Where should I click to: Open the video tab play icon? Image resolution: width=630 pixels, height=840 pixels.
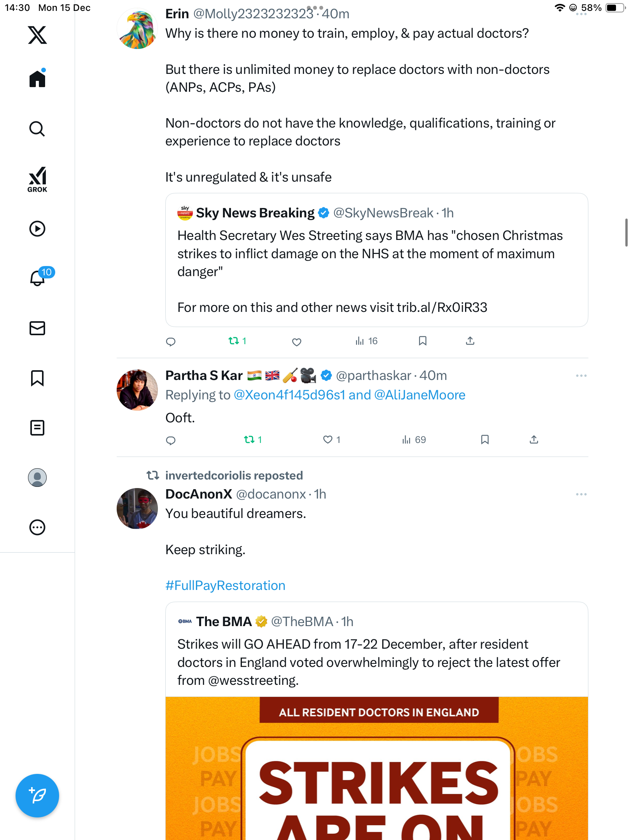pyautogui.click(x=37, y=229)
